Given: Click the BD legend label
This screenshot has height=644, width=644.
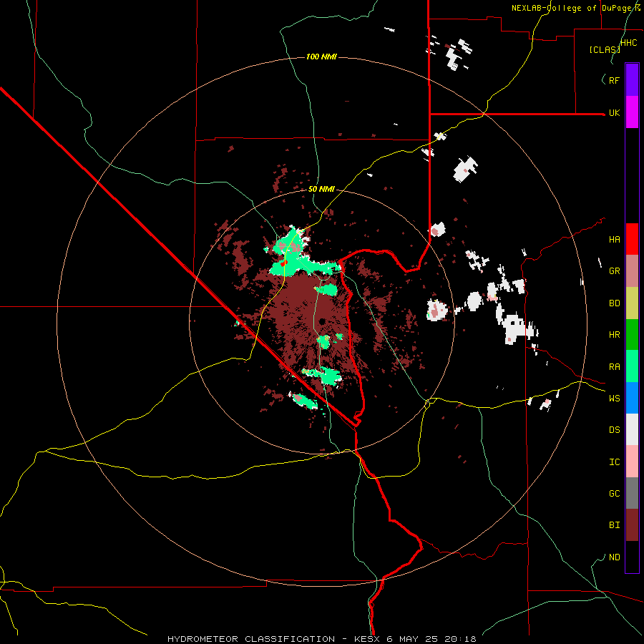Looking at the screenshot, I should tap(614, 303).
